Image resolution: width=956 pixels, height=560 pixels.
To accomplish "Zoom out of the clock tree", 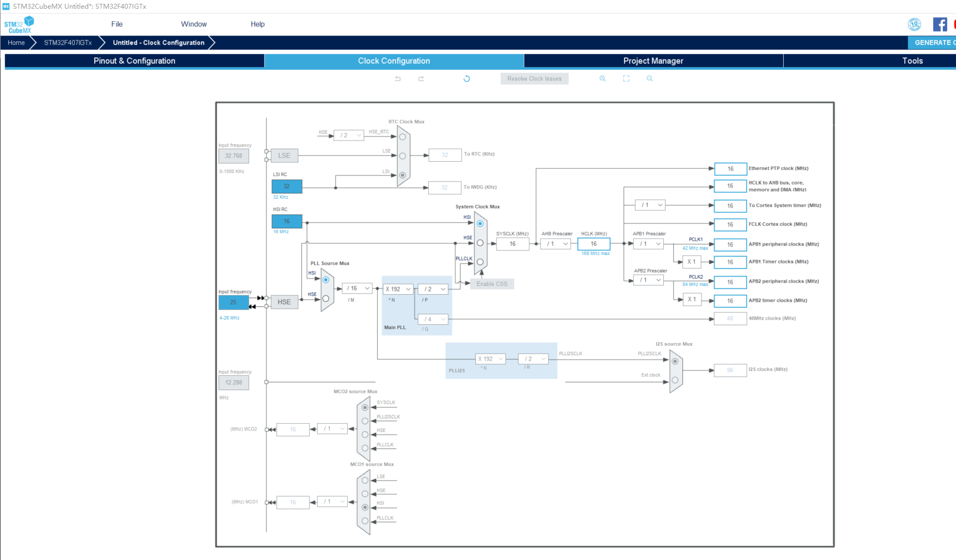I will point(650,78).
